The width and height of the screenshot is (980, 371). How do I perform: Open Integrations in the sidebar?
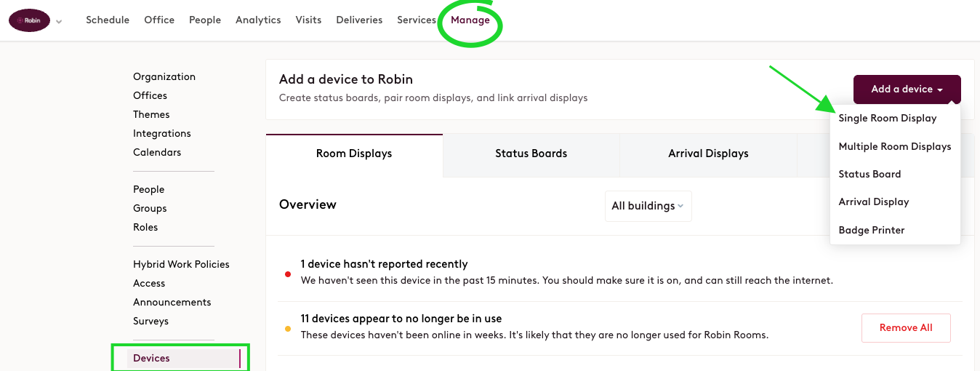click(162, 133)
